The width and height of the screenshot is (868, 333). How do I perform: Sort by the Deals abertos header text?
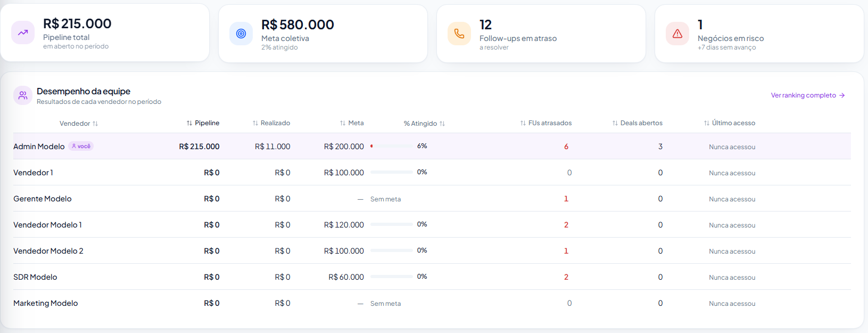(641, 123)
